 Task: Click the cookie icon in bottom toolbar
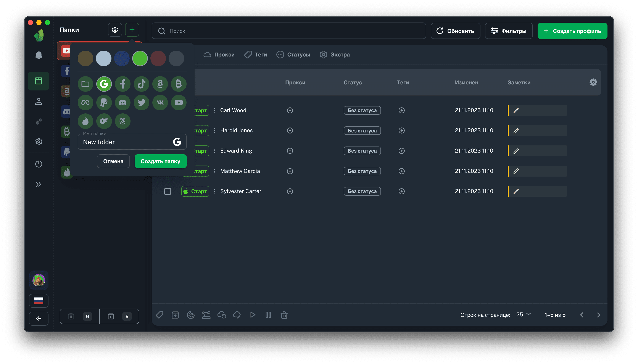click(x=191, y=315)
